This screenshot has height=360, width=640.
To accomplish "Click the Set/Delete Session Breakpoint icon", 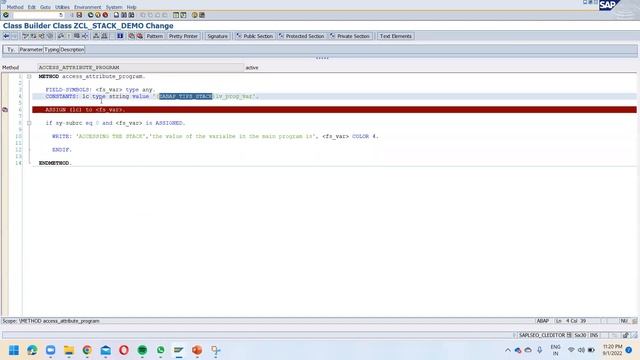I will coord(131,36).
